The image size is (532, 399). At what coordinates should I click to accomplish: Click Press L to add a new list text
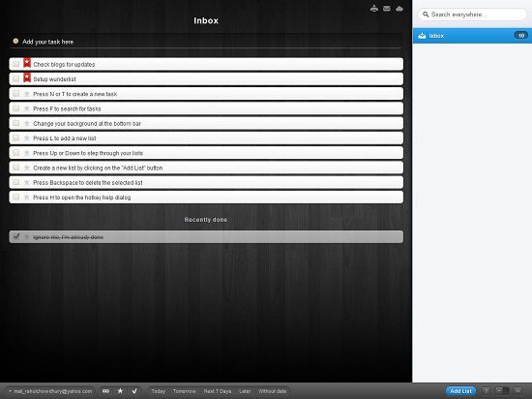click(x=65, y=138)
